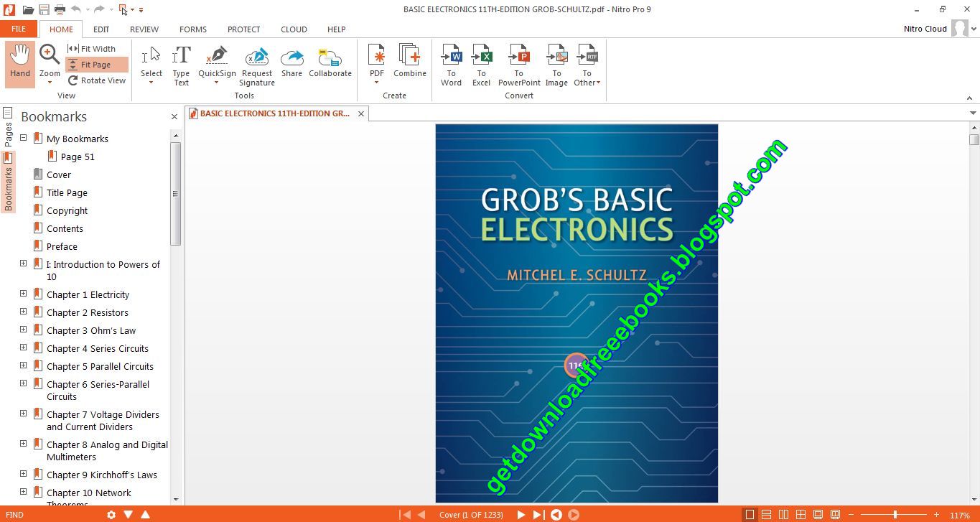Screen dimensions: 980x522
Task: Toggle Fit Width view
Action: [91, 49]
